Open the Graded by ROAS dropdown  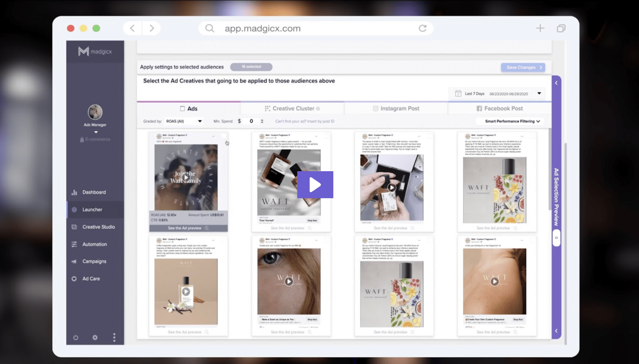(184, 121)
